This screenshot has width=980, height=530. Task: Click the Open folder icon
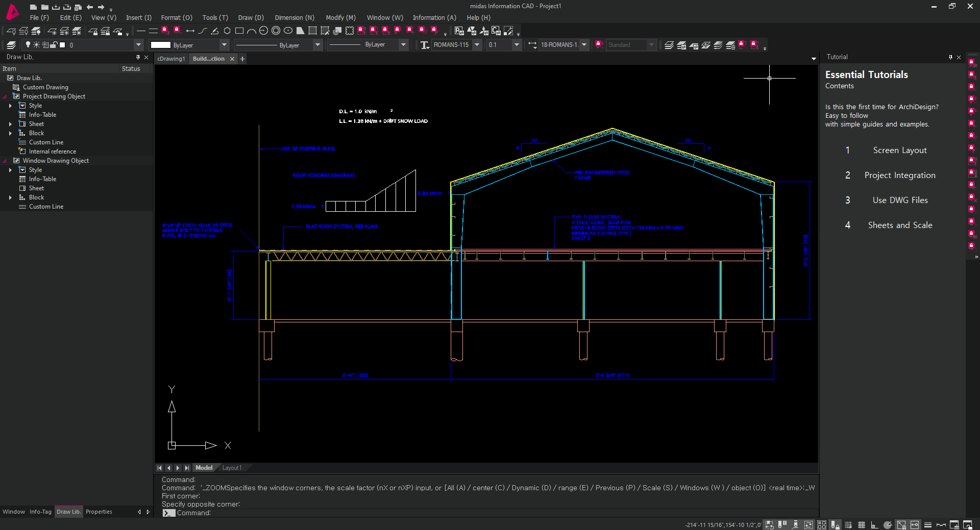44,7
